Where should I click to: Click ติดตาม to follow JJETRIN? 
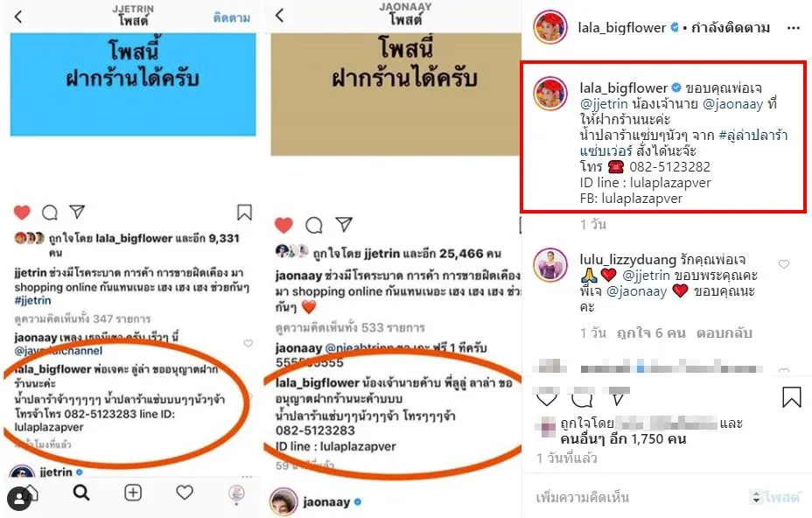click(x=232, y=18)
